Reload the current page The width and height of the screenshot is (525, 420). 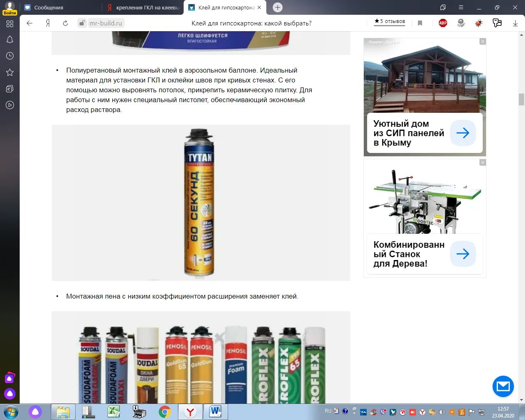pos(65,23)
